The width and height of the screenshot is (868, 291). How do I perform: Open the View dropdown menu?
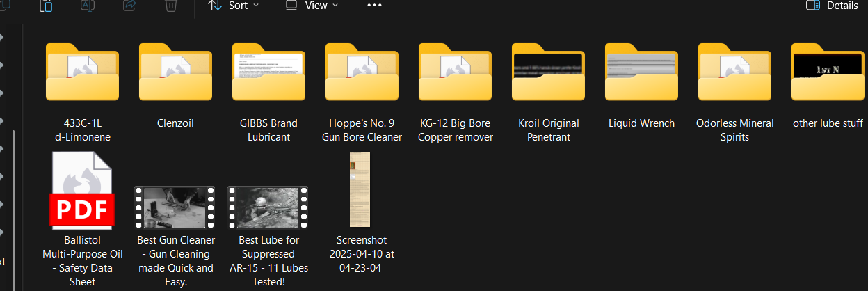(x=312, y=6)
